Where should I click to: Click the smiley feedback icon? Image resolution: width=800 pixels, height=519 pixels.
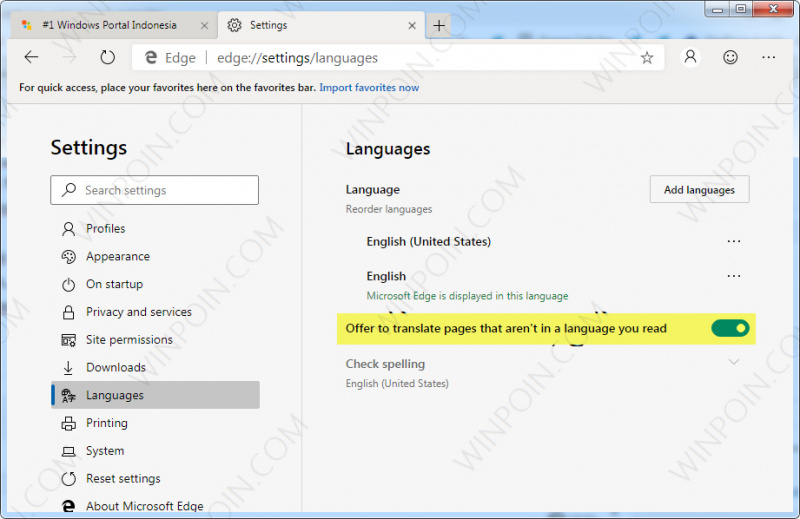pos(730,57)
